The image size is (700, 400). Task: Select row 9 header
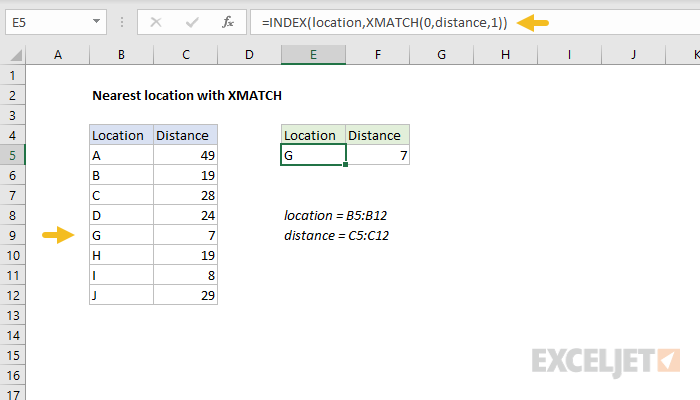point(12,236)
